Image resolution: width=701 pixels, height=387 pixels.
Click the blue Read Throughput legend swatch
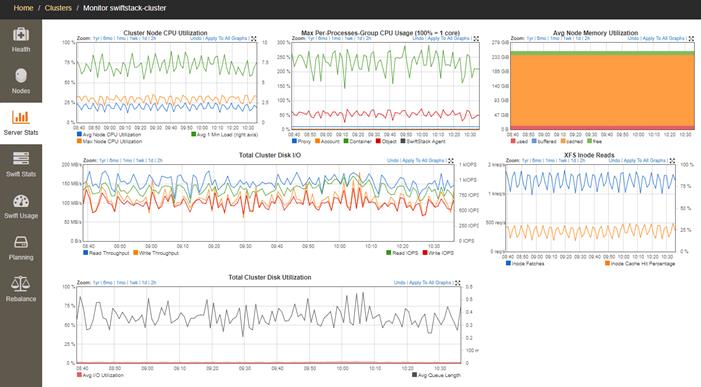[x=85, y=253]
